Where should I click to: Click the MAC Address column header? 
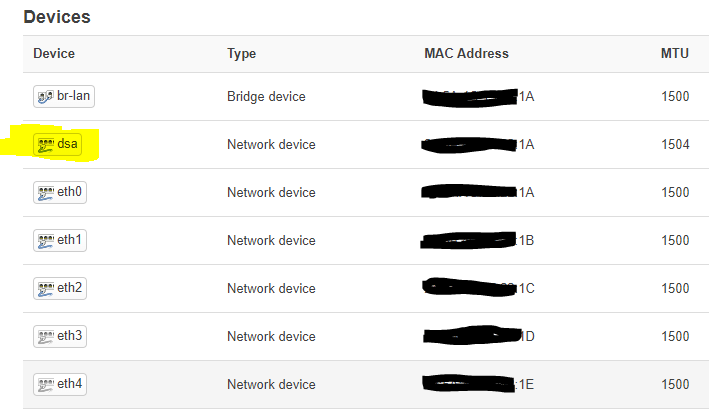click(466, 53)
